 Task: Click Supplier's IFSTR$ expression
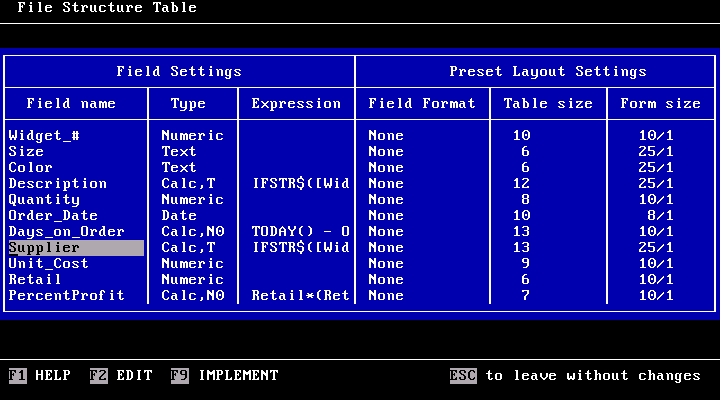301,248
